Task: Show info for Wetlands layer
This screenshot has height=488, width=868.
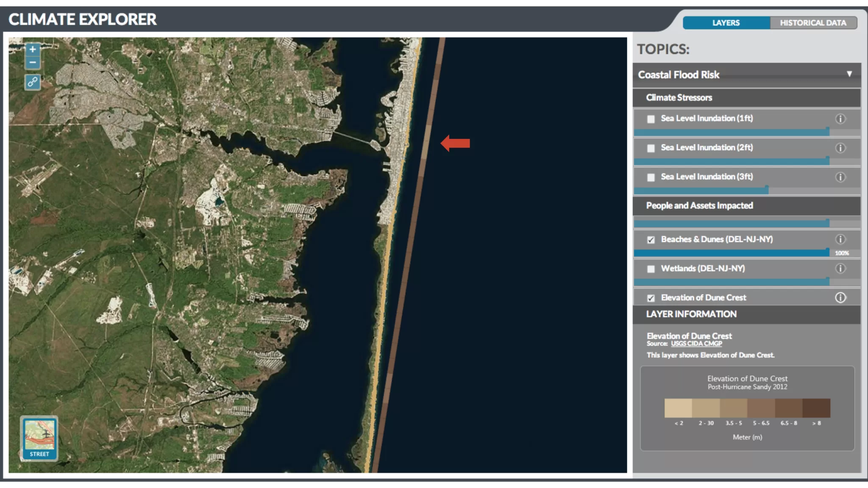Action: 840,269
